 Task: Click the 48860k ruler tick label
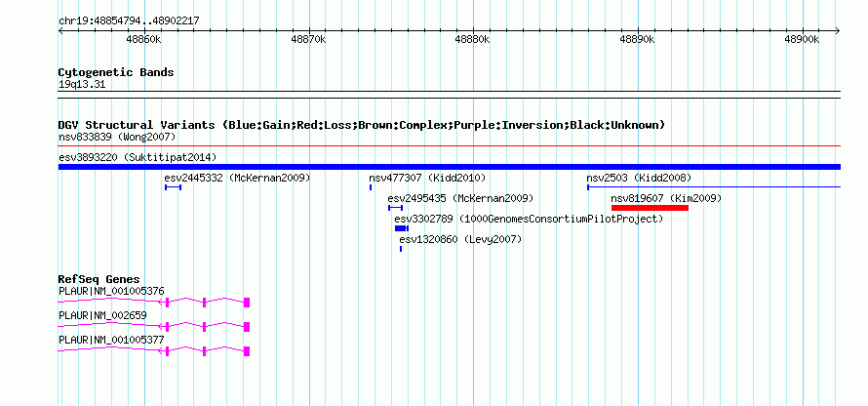[144, 40]
